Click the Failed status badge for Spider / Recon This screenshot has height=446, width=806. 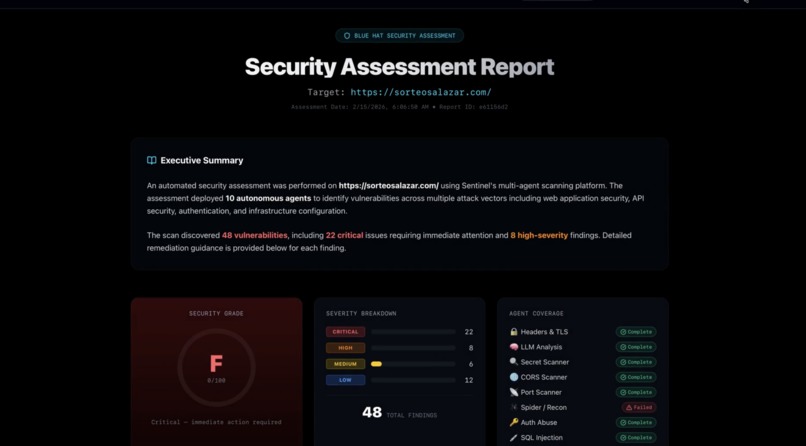639,407
